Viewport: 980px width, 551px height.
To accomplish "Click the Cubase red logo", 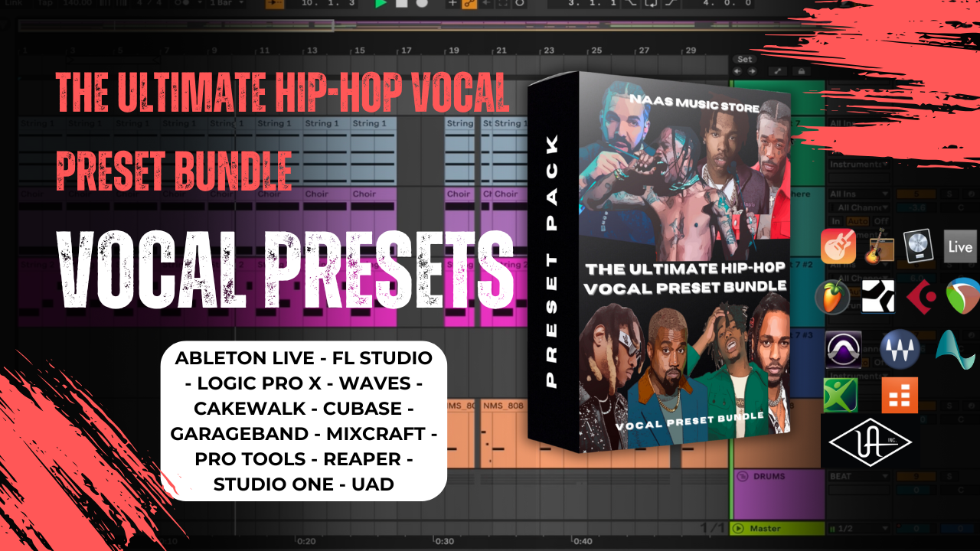I will pyautogui.click(x=920, y=297).
